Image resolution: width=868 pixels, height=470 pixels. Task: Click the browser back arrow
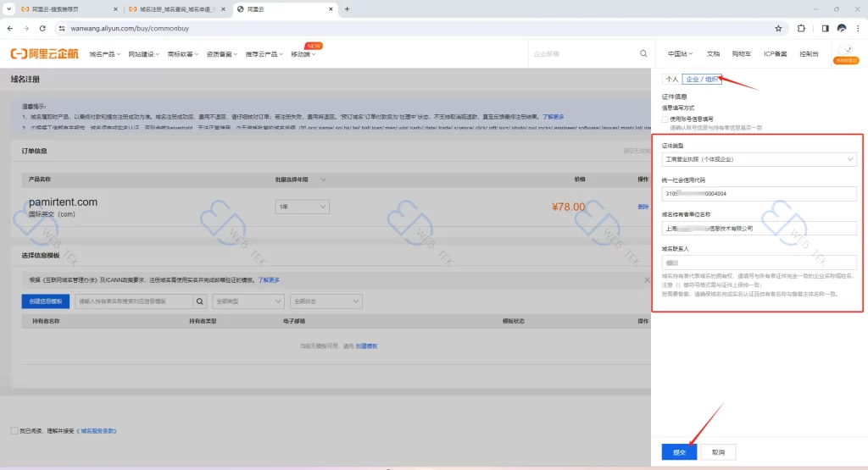[10, 28]
